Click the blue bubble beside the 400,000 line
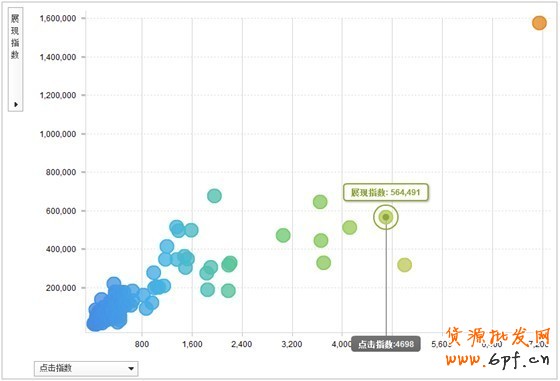This screenshot has width=560, height=381. [x=167, y=246]
